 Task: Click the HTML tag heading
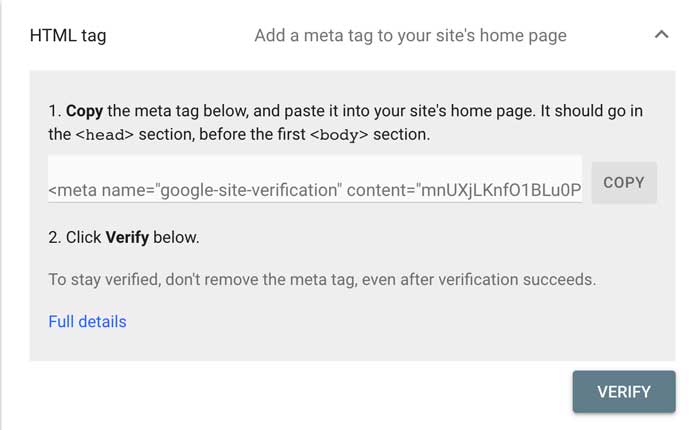[x=68, y=36]
